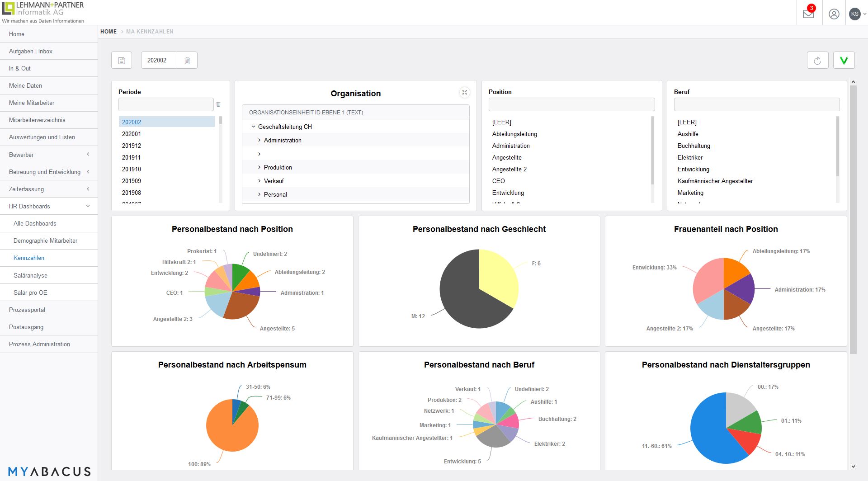Select period 202002
Image resolution: width=868 pixels, height=481 pixels.
[167, 122]
